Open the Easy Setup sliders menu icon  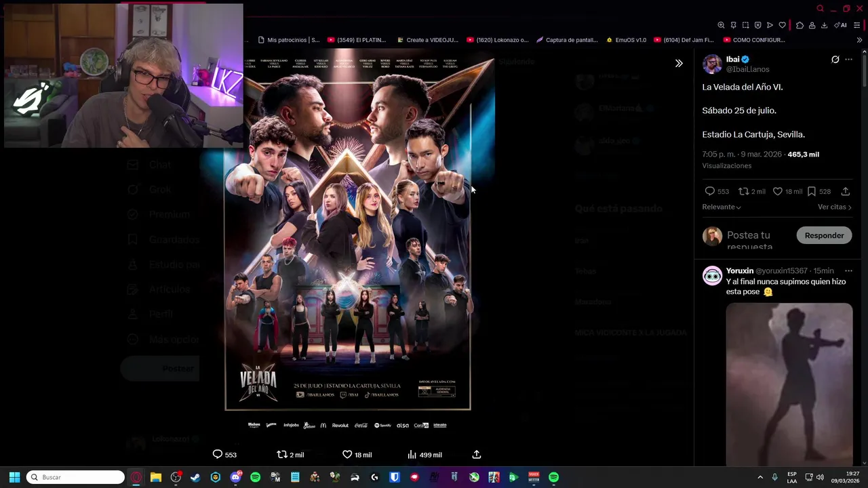point(856,25)
